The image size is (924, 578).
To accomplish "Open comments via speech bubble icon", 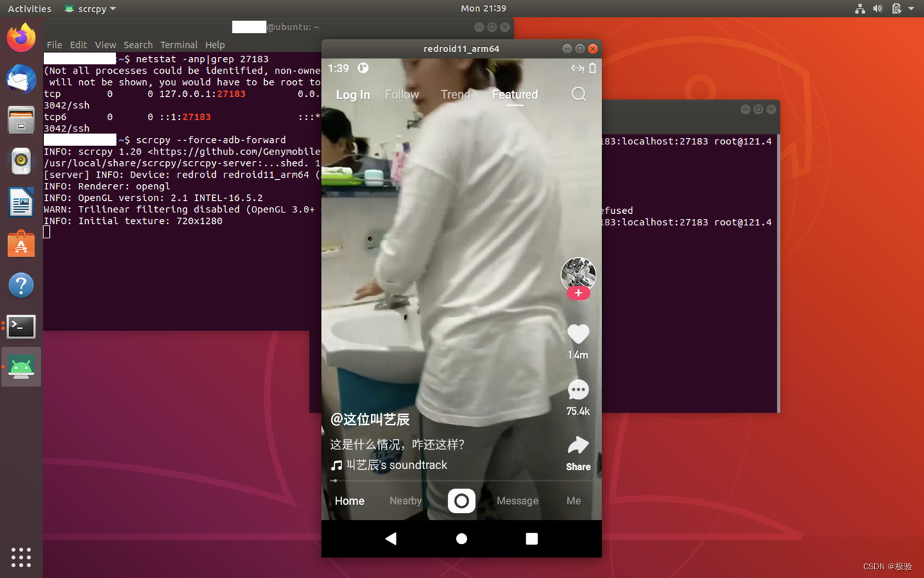I will [x=578, y=390].
